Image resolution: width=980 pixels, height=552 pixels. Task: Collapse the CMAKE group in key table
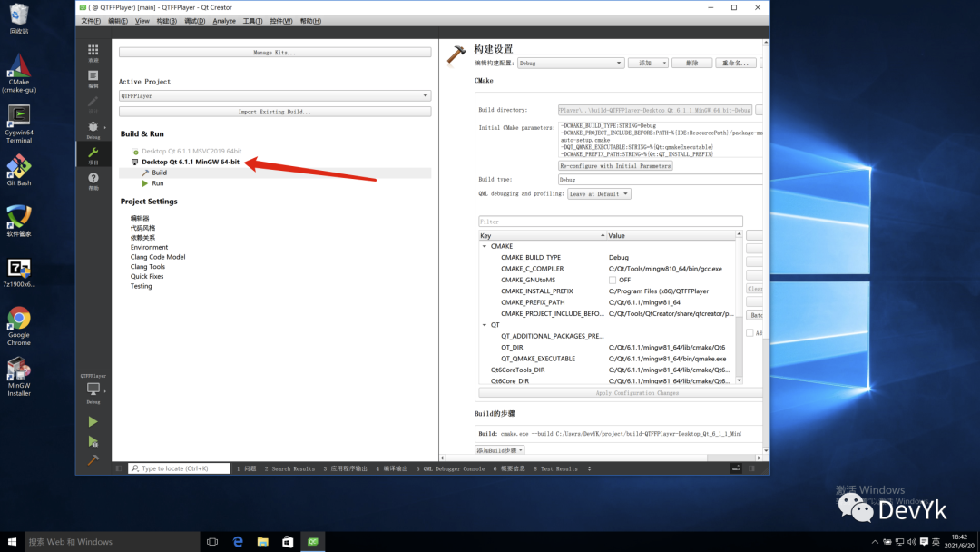pyautogui.click(x=485, y=246)
